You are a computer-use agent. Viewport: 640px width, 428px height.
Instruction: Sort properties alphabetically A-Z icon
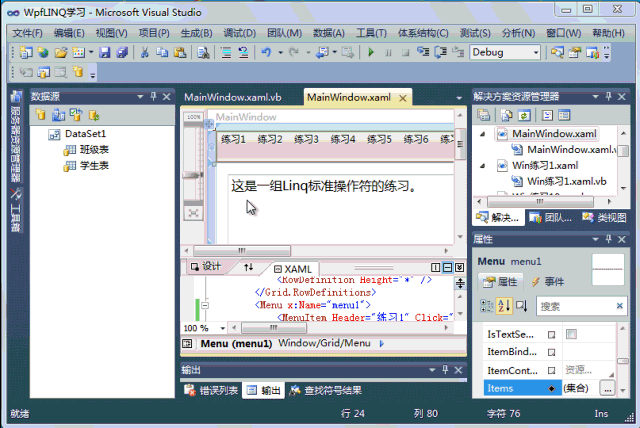(x=504, y=306)
